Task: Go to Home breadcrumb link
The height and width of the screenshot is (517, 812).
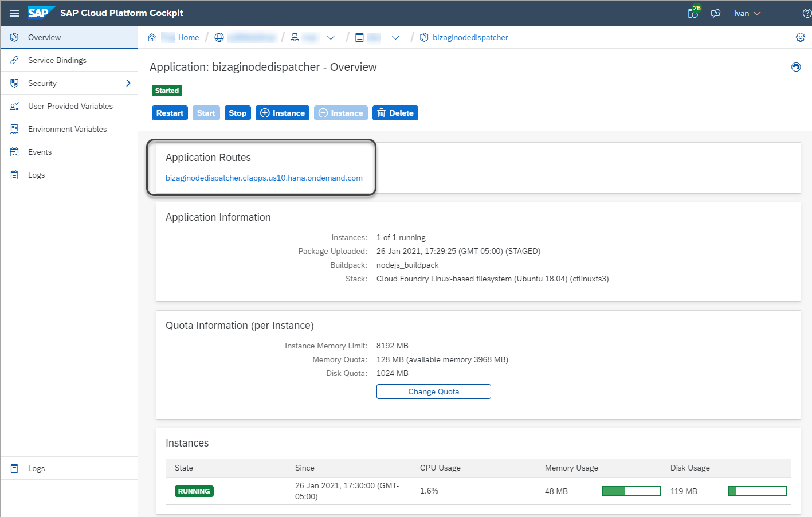Action: tap(189, 37)
